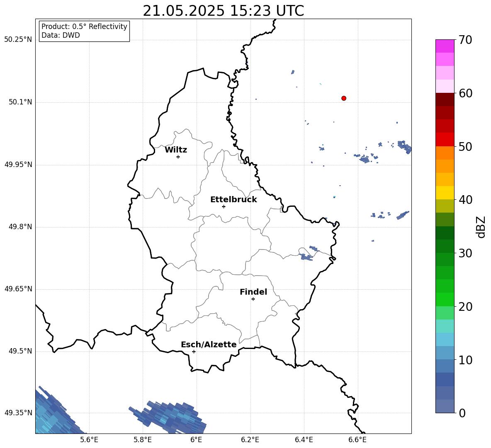Click the Ettelbruck station cross marker
This screenshot has width=491, height=448.
[x=224, y=206]
